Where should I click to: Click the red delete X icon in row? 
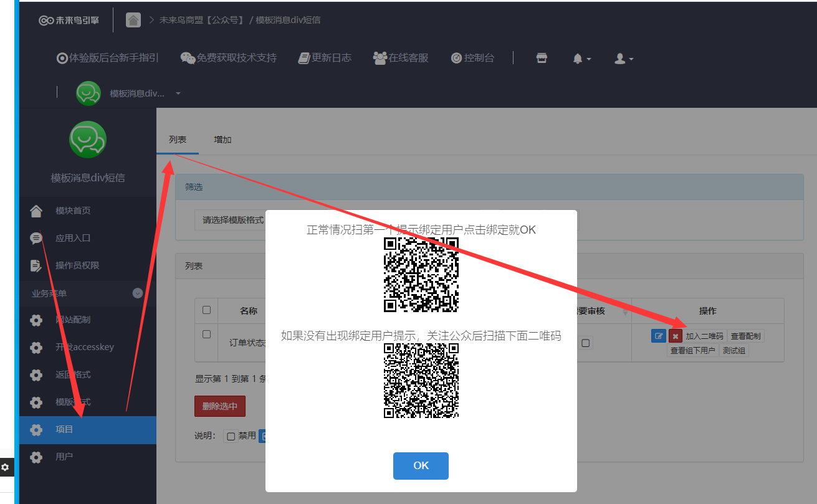coord(676,336)
